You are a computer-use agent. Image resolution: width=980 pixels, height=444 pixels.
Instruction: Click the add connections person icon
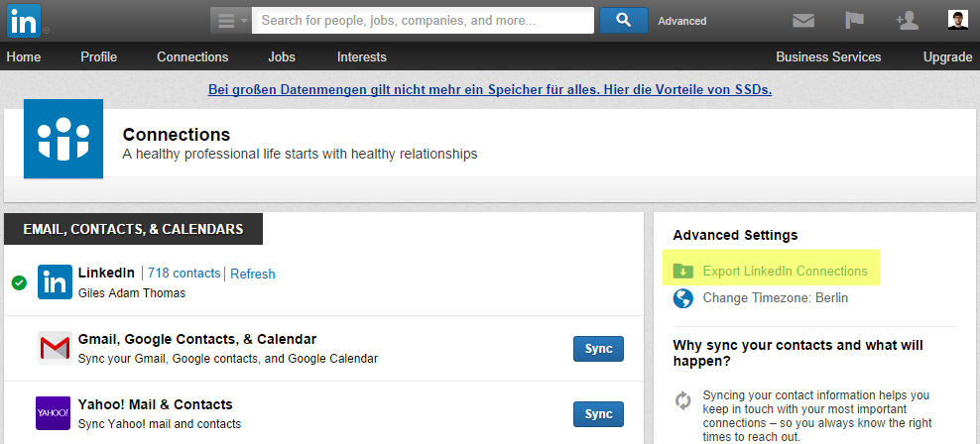907,21
